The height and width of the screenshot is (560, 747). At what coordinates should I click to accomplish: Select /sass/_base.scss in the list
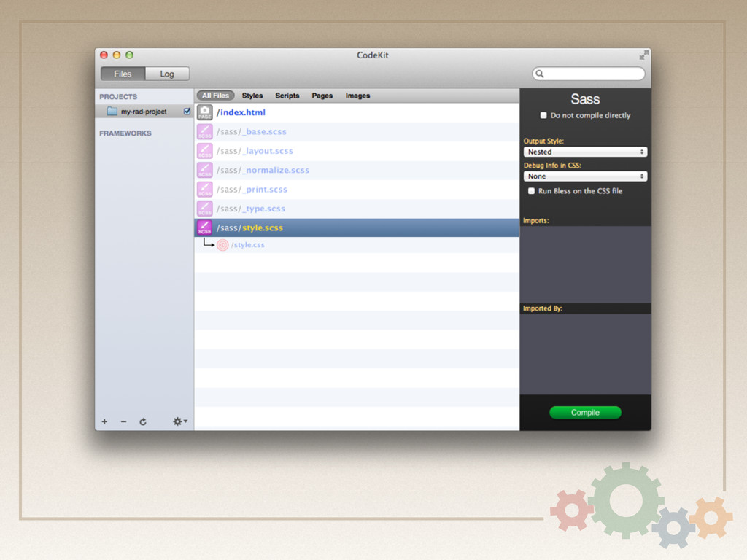point(357,132)
